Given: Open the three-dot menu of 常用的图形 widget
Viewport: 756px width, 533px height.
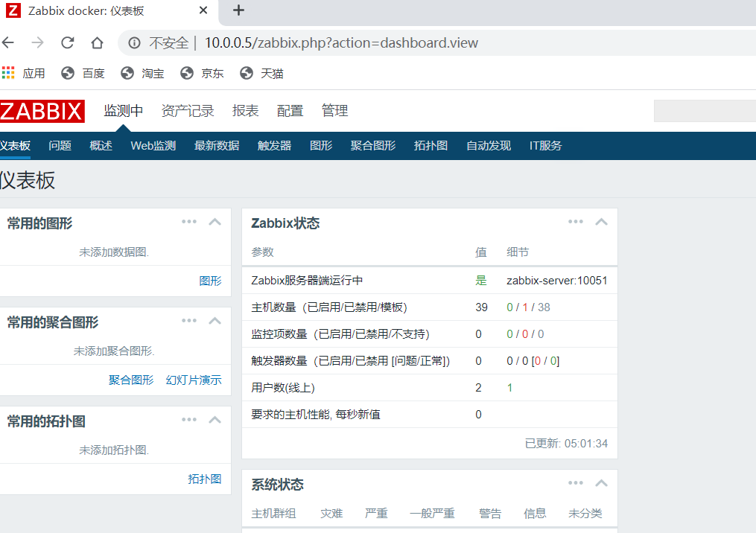Looking at the screenshot, I should point(189,222).
